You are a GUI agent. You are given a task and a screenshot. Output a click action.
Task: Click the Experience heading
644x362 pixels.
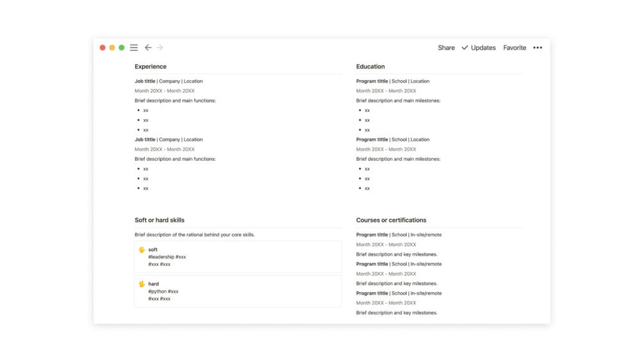(x=151, y=67)
